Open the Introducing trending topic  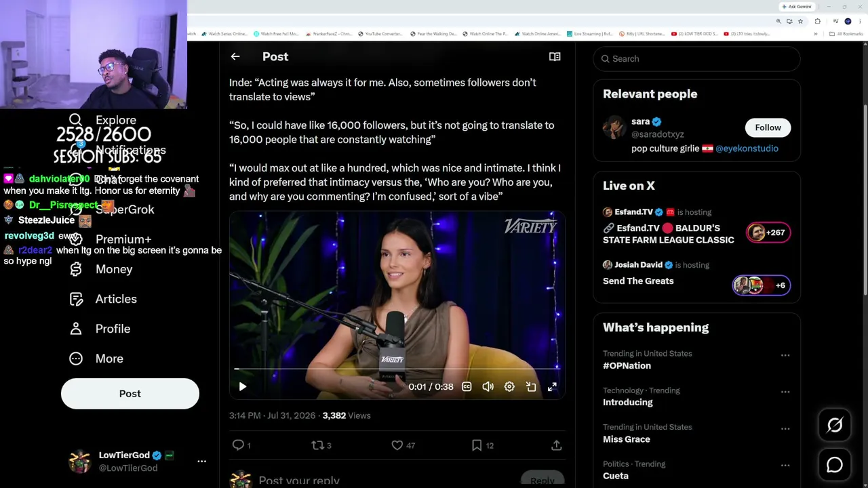(628, 403)
